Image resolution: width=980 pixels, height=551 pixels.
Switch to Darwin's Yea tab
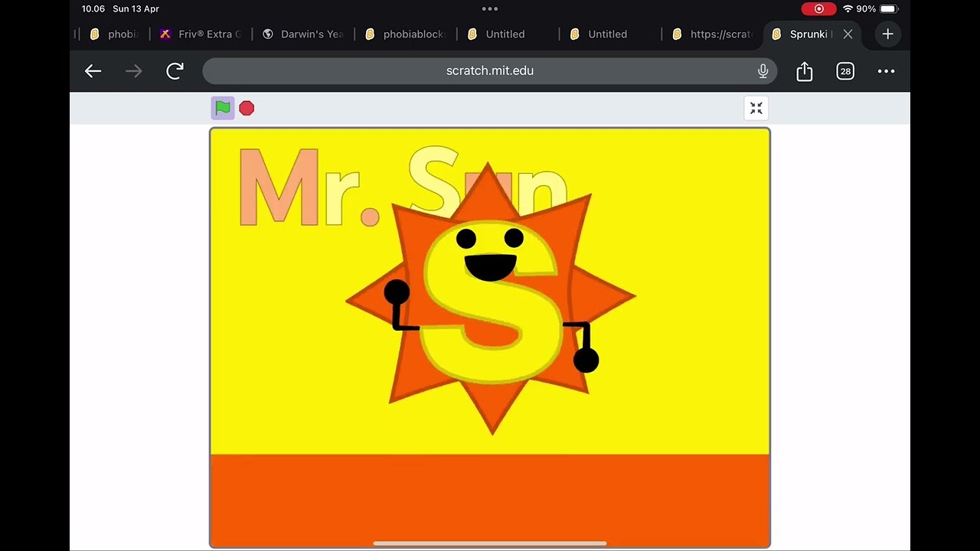pyautogui.click(x=303, y=34)
